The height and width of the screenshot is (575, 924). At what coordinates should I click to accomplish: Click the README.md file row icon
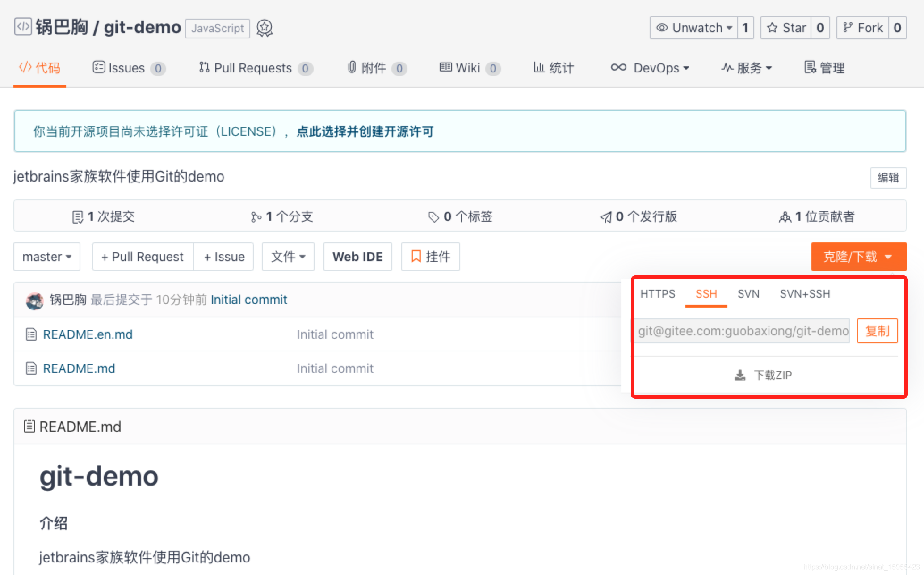(31, 368)
